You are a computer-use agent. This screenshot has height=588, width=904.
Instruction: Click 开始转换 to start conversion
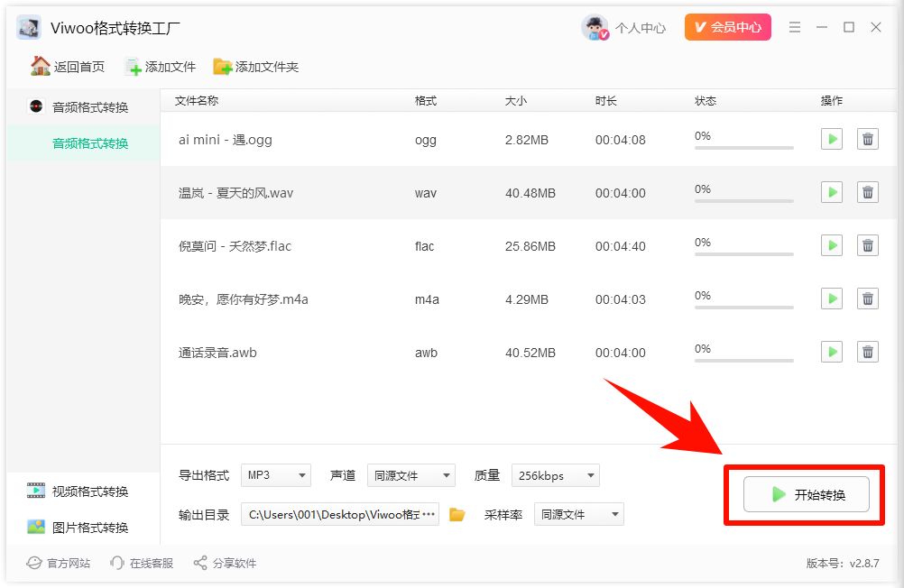click(806, 494)
